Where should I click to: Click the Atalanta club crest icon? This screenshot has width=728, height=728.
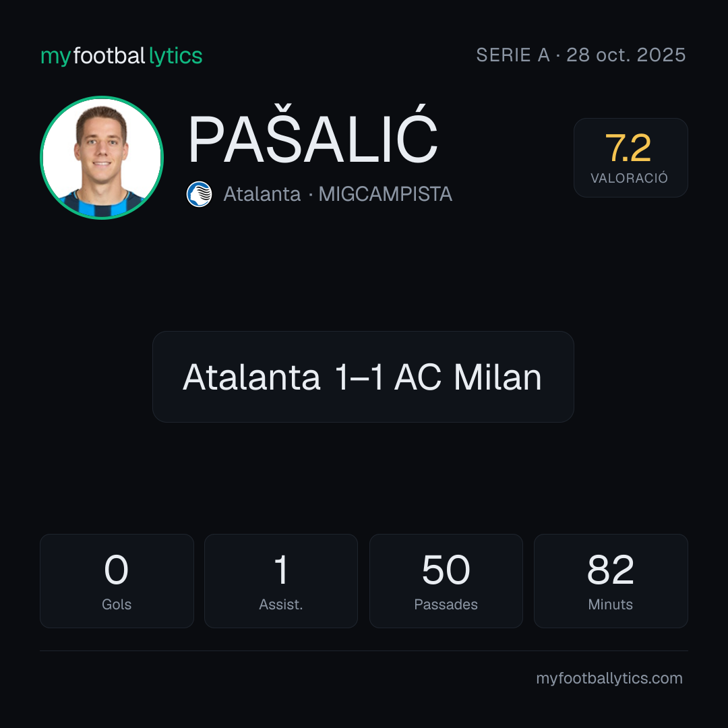(199, 194)
